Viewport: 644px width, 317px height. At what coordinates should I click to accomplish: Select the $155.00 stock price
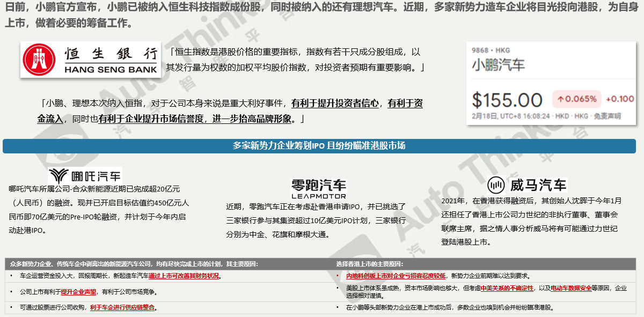point(507,100)
